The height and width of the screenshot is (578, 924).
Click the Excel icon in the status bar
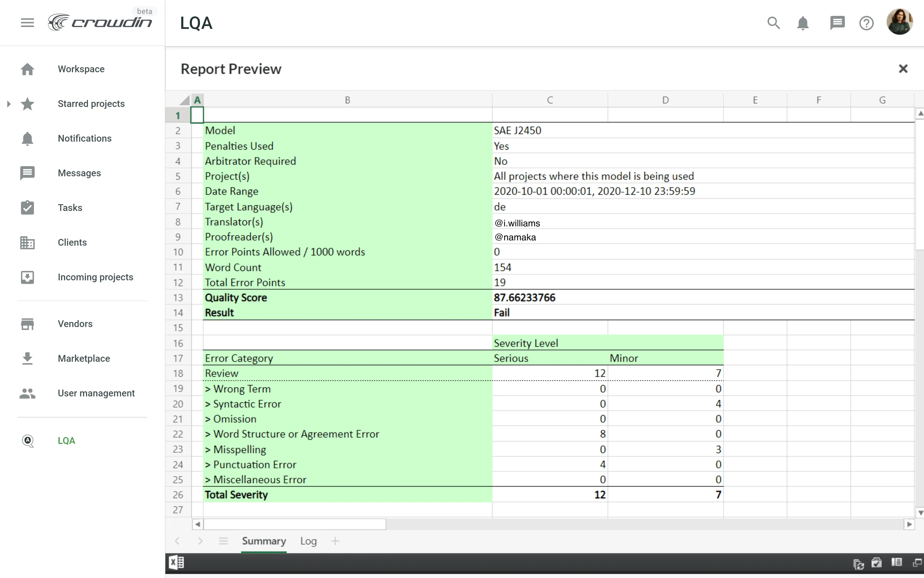pos(176,562)
